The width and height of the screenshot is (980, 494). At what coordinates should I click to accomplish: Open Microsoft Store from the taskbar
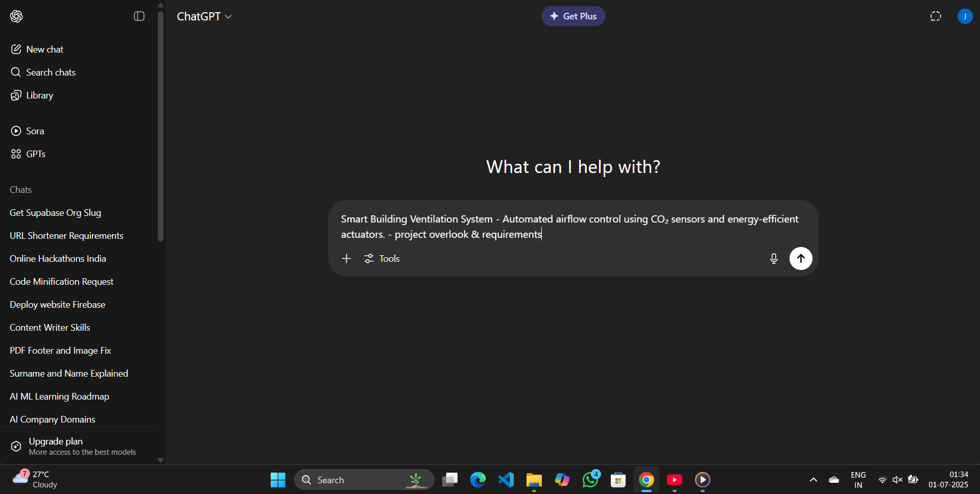618,480
